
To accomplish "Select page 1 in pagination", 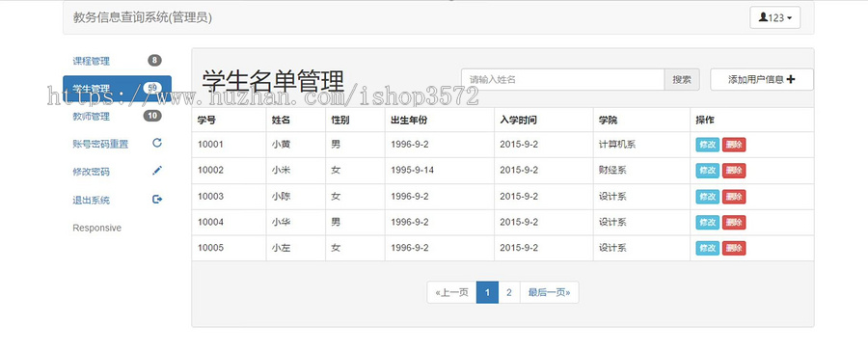I will coord(487,292).
